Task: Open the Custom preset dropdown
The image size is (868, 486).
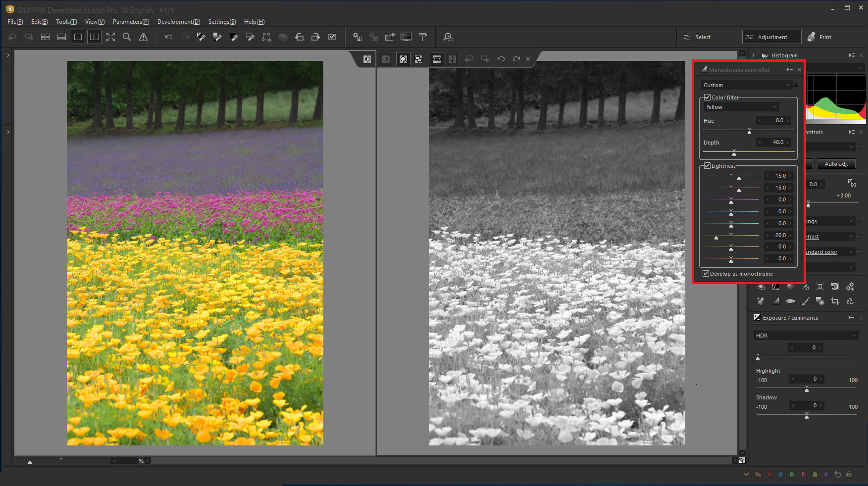Action: point(746,85)
